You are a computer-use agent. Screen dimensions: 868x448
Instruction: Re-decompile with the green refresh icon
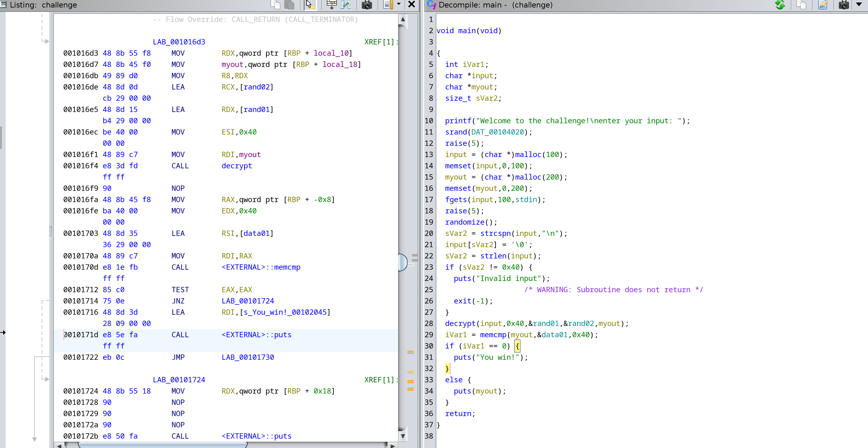[x=780, y=4]
